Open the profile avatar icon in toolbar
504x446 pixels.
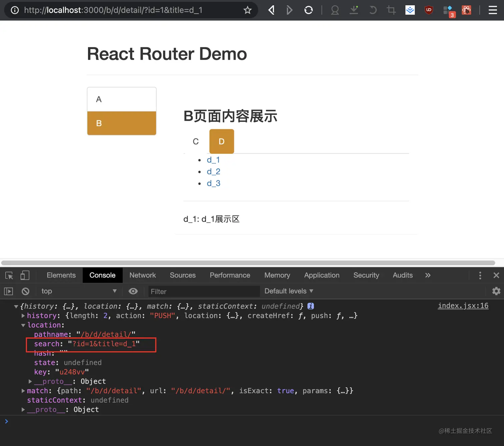coord(335,10)
